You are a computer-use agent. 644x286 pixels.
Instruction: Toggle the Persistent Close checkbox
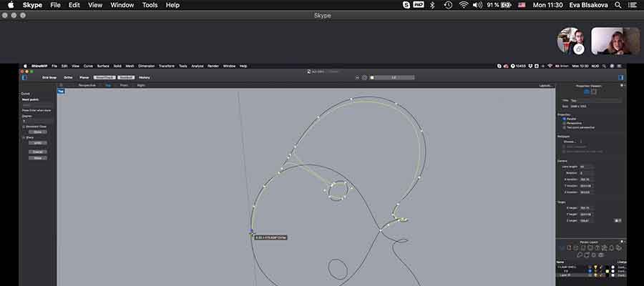click(x=24, y=127)
